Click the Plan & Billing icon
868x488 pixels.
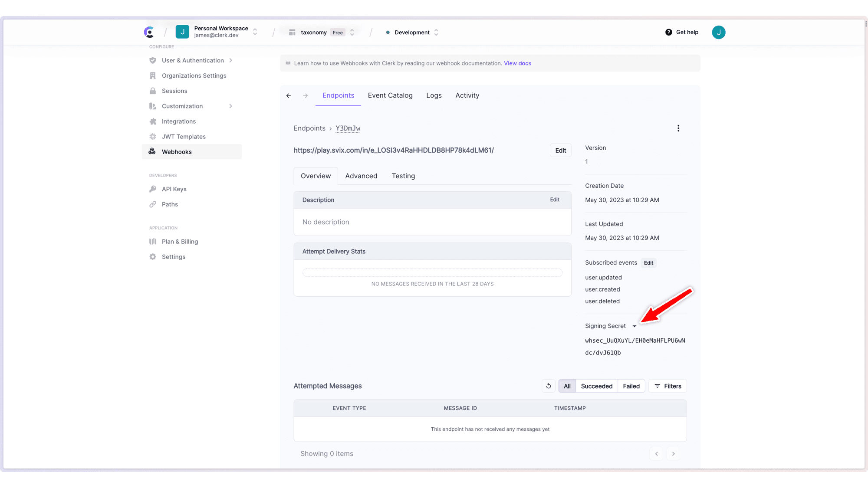(x=153, y=241)
